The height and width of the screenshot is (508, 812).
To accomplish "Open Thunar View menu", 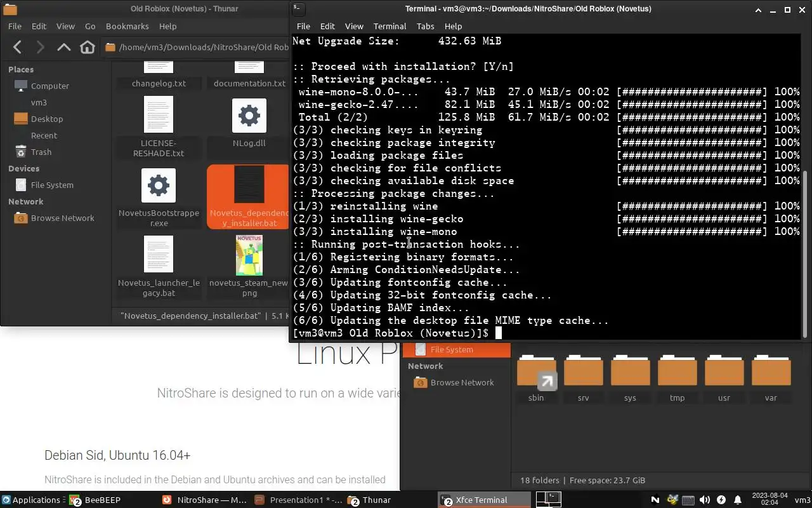I will coord(65,26).
